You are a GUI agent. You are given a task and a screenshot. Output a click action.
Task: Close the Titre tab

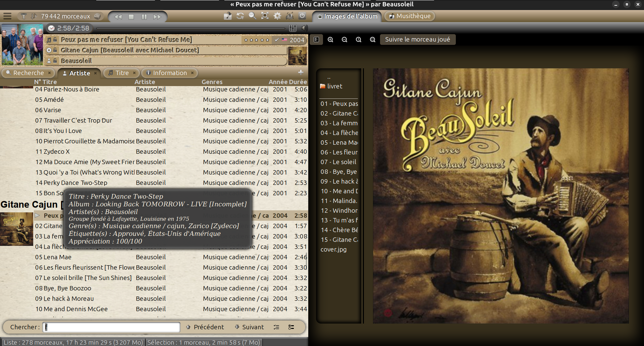click(x=134, y=73)
